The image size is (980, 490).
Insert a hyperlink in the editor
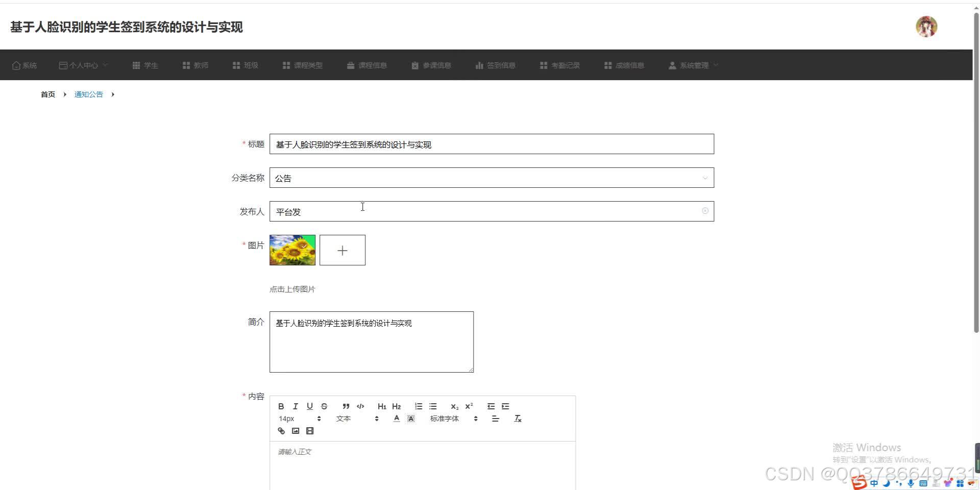point(281,431)
